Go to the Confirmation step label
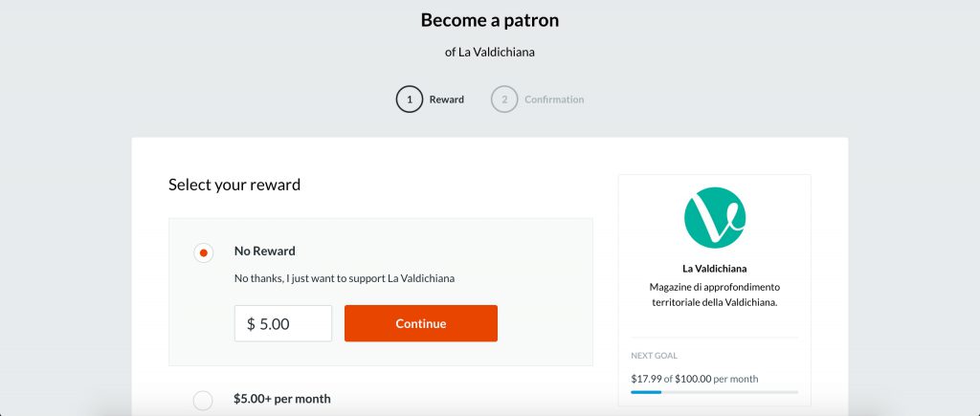Screen dimensions: 980x416 coord(554,99)
